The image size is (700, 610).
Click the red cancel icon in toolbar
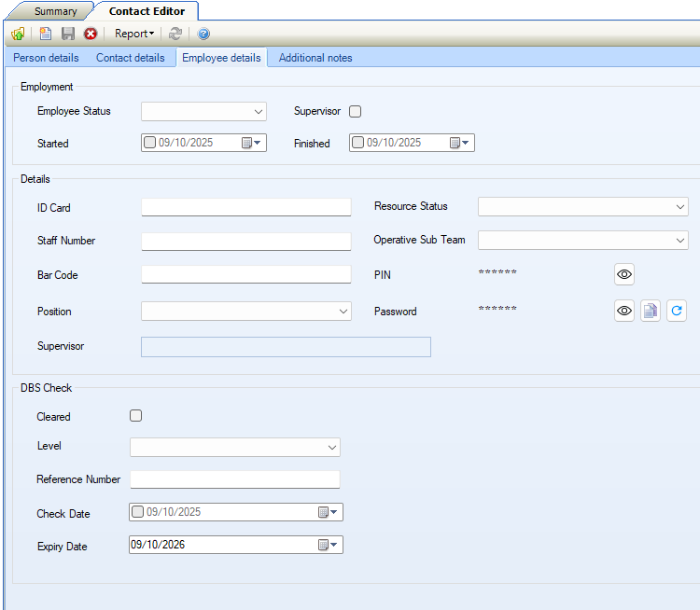click(x=91, y=34)
